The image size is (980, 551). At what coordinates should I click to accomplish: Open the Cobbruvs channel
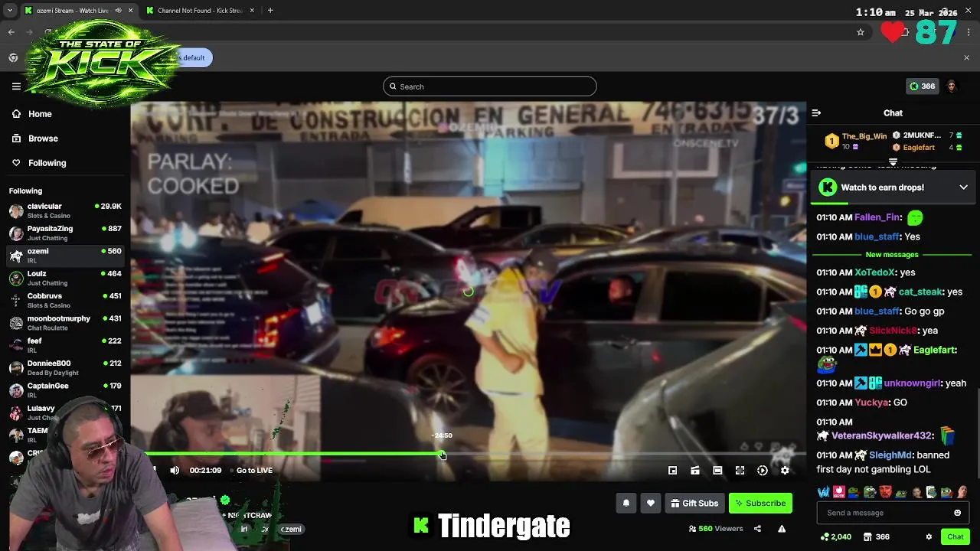65,300
